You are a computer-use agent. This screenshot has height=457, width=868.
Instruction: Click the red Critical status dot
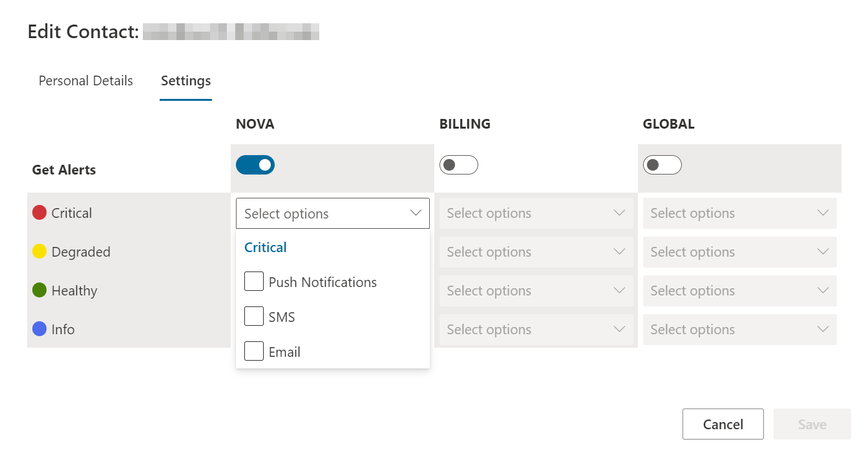coord(39,213)
